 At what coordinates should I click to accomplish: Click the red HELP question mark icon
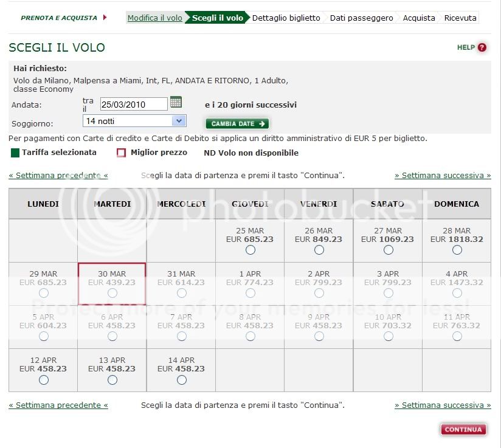click(x=482, y=47)
